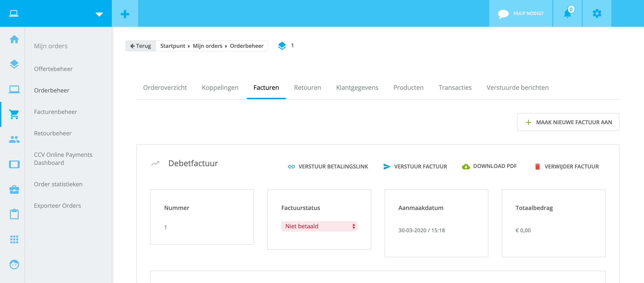Open the notifications bell icon
This screenshot has height=283, width=644.
point(568,13)
